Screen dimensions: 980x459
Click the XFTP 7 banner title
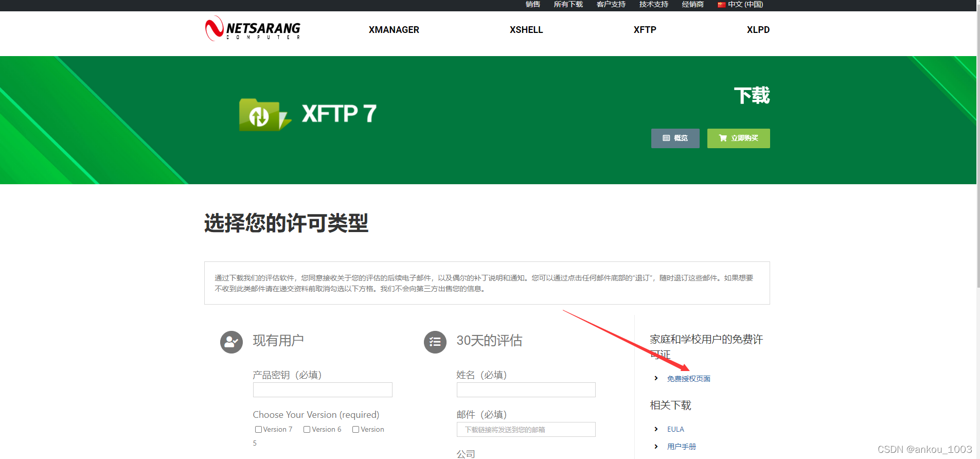coord(339,114)
